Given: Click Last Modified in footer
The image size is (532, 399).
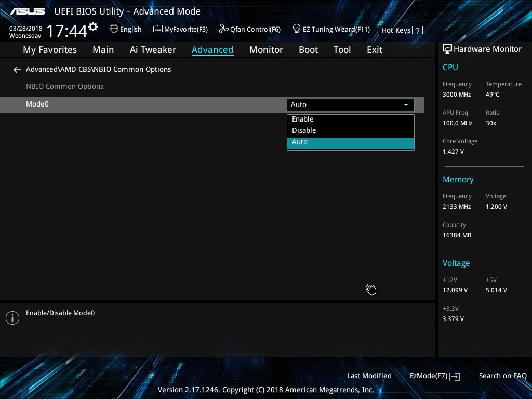Looking at the screenshot, I should coord(369,376).
